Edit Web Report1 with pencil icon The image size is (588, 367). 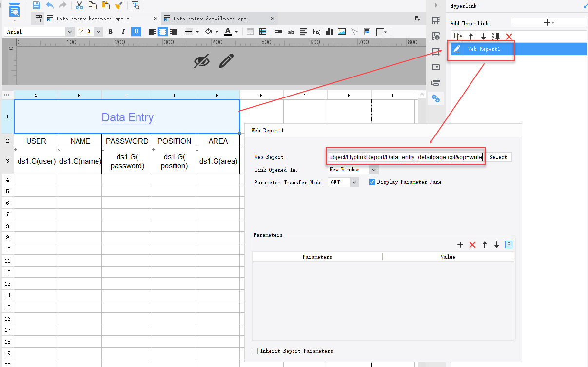coord(457,49)
